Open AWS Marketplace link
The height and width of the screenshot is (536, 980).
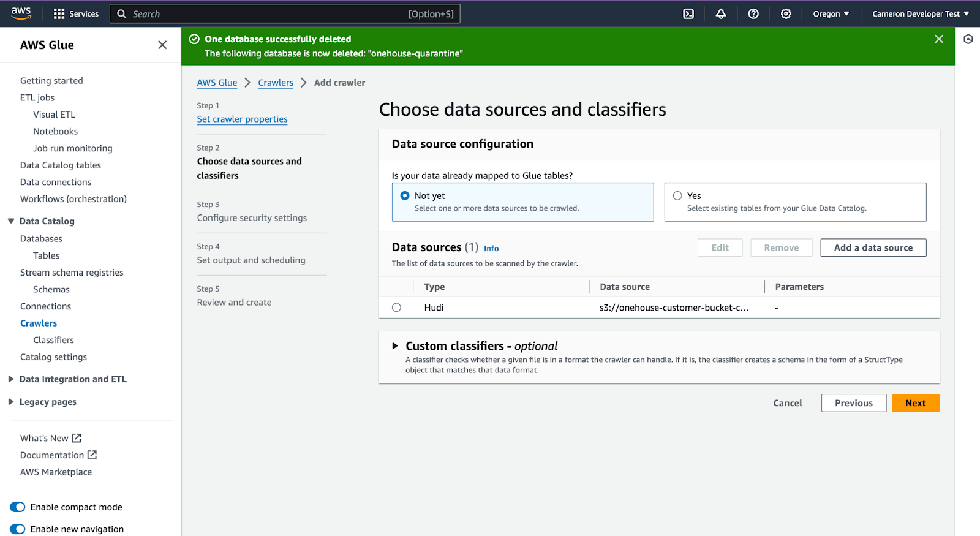56,472
